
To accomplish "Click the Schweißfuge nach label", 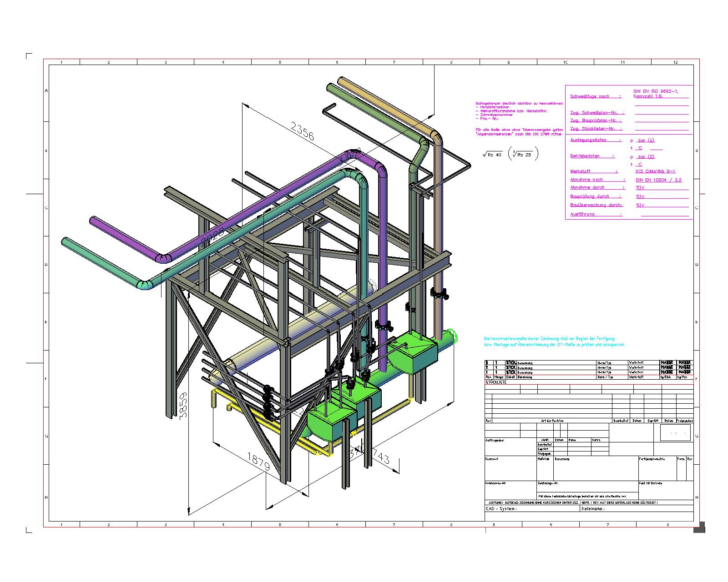I will (590, 96).
